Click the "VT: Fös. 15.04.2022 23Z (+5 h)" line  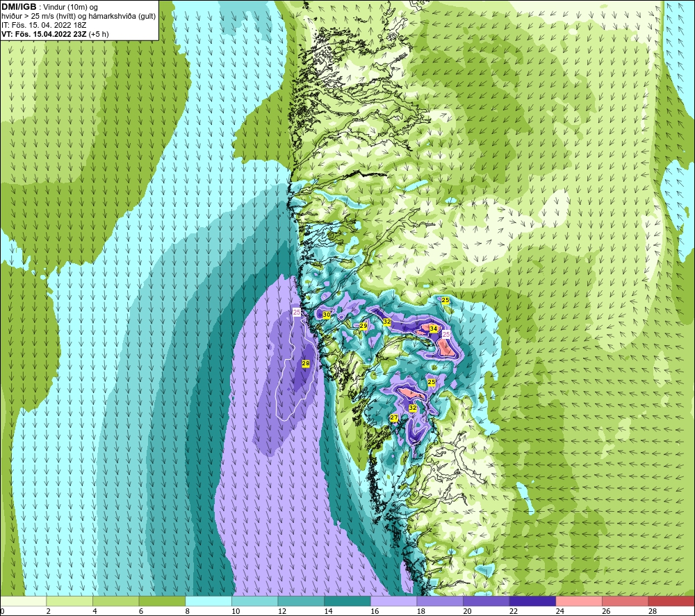tap(55, 34)
